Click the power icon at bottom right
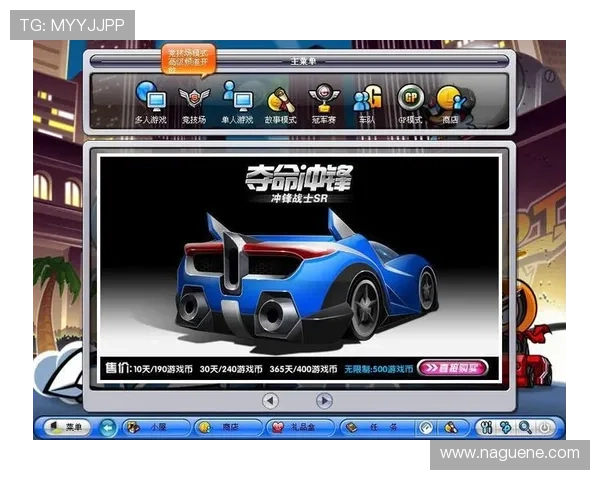Screen dimensions: 600x480 (545, 427)
